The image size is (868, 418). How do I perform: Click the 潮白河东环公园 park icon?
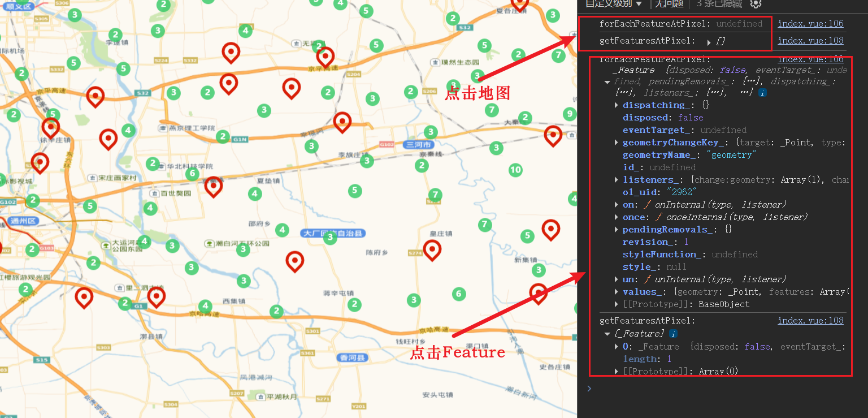[210, 243]
